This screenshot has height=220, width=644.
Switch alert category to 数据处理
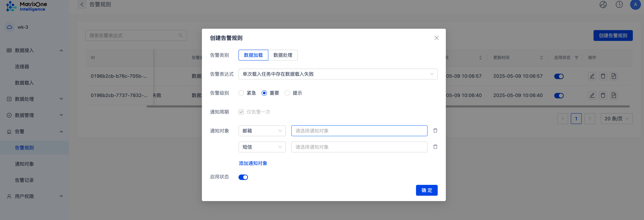pos(283,55)
